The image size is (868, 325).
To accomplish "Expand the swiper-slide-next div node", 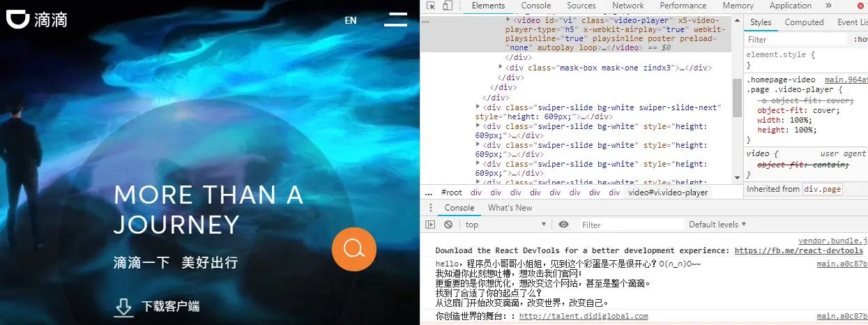I will point(478,107).
